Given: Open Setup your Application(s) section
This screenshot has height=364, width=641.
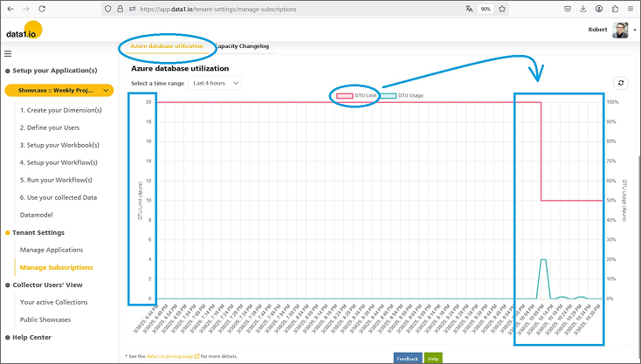Looking at the screenshot, I should pyautogui.click(x=55, y=70).
